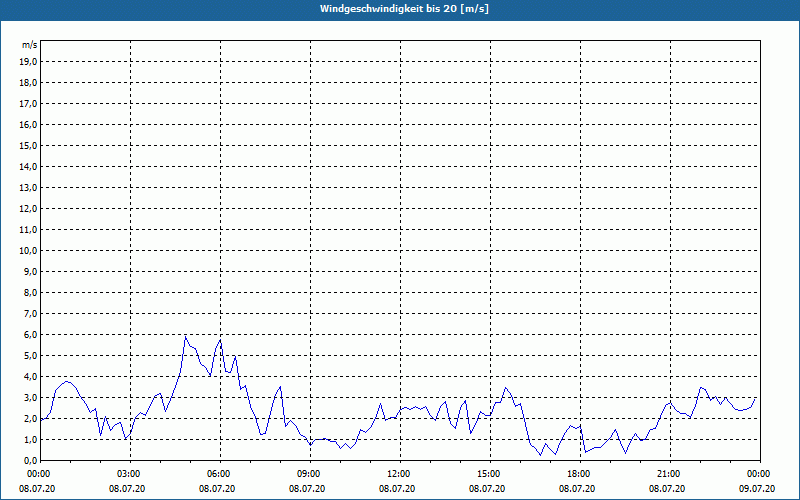The image size is (800, 500).
Task: Click the 8,0 y-axis label
Action: click(x=31, y=292)
